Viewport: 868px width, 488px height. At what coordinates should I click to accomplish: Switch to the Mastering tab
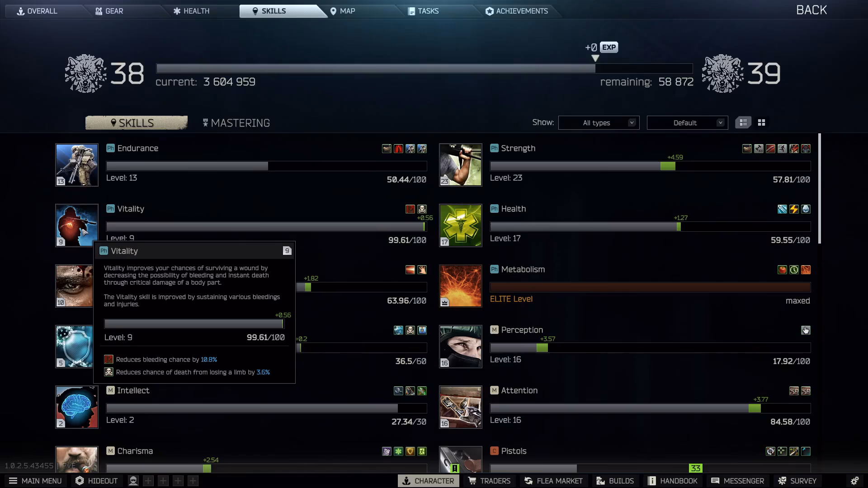pos(236,123)
